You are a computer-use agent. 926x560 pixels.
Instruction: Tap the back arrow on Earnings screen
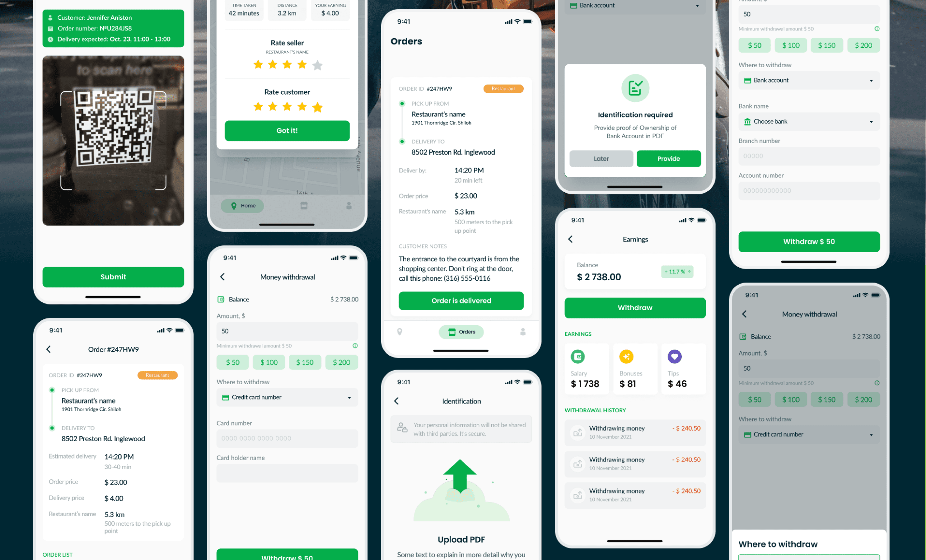pos(570,239)
